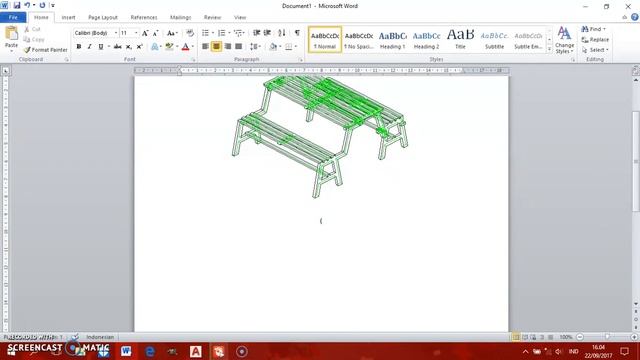Screen dimensions: 640x360
Task: Click the Clear Formatting icon
Action: tap(190, 33)
